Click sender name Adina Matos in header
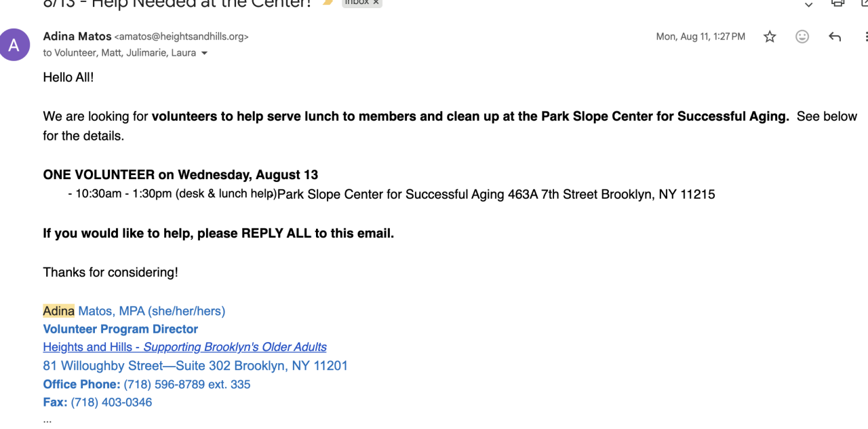The height and width of the screenshot is (429, 868). pos(77,36)
